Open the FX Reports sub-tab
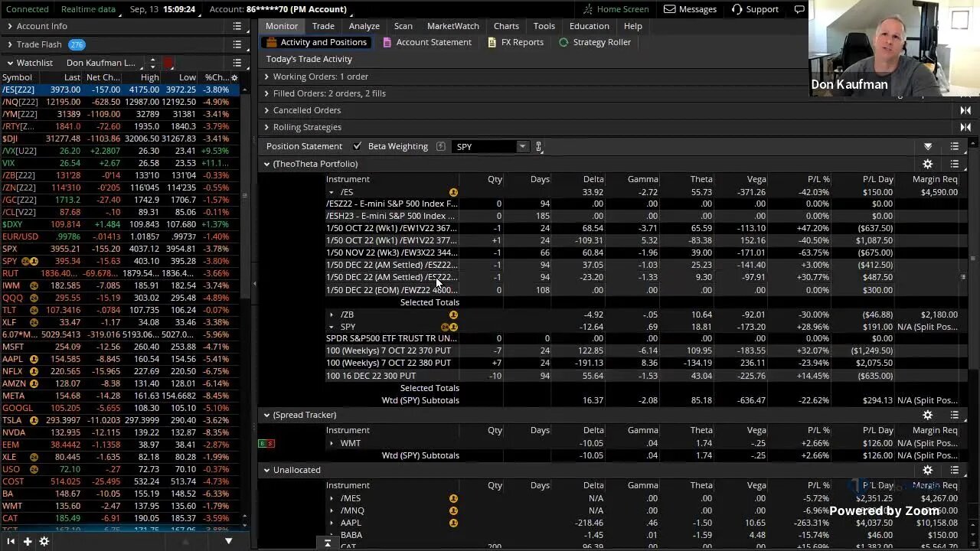This screenshot has width=980, height=551. 515,42
